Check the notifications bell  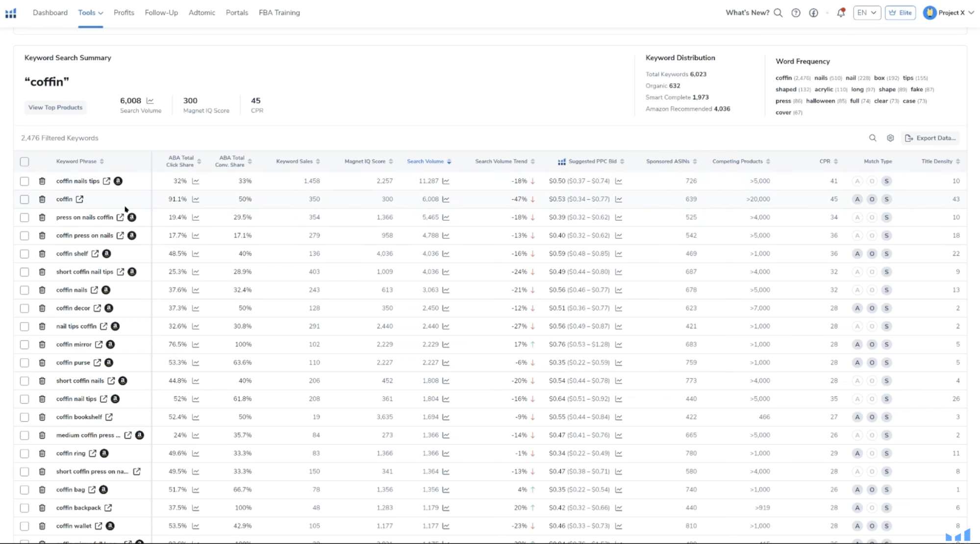coord(841,13)
